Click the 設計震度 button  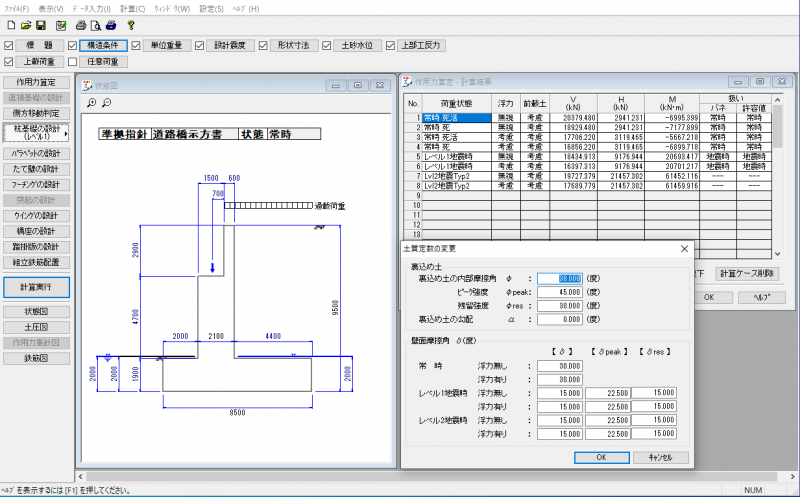230,45
